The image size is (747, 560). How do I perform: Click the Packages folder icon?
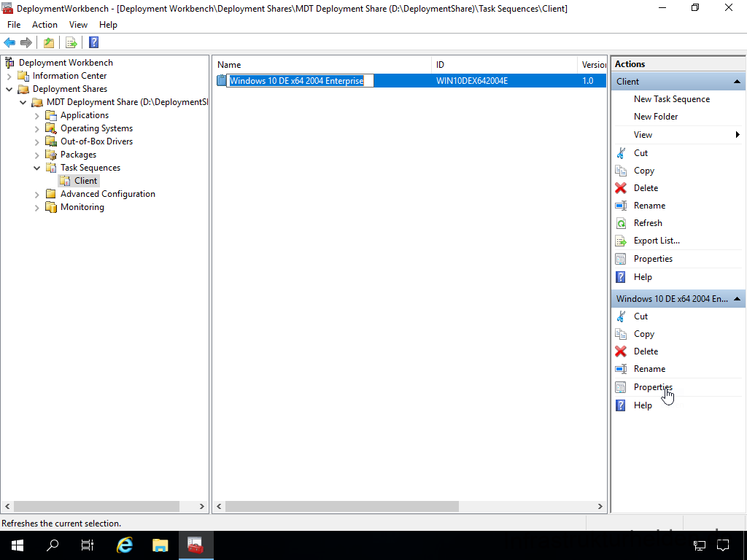[x=51, y=155]
